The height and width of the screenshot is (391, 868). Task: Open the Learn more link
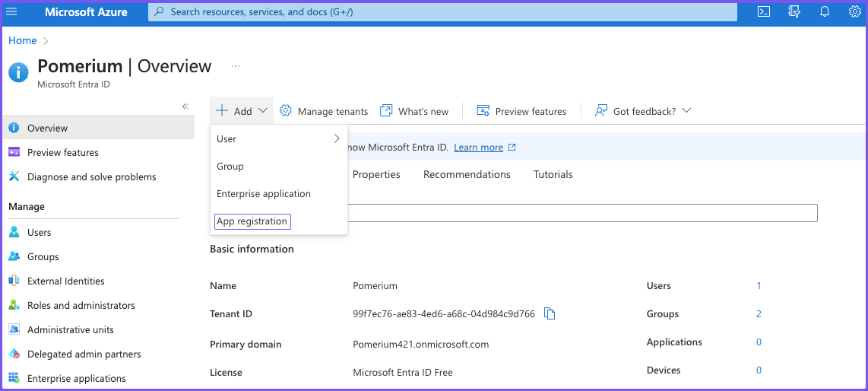pyautogui.click(x=478, y=148)
